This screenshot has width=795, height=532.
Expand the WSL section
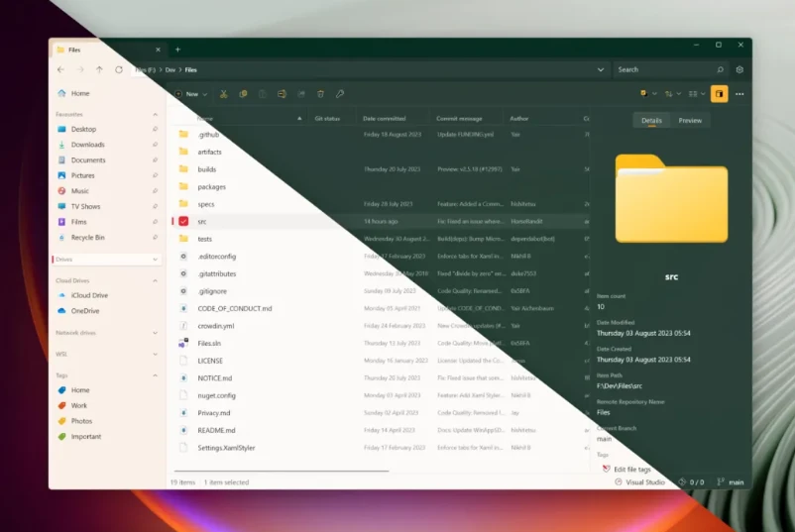156,354
